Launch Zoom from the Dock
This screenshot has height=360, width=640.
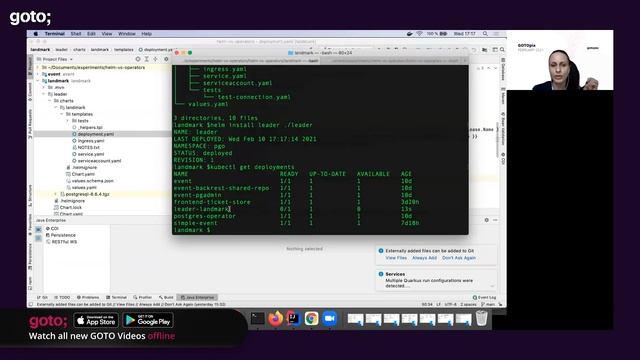[x=329, y=318]
